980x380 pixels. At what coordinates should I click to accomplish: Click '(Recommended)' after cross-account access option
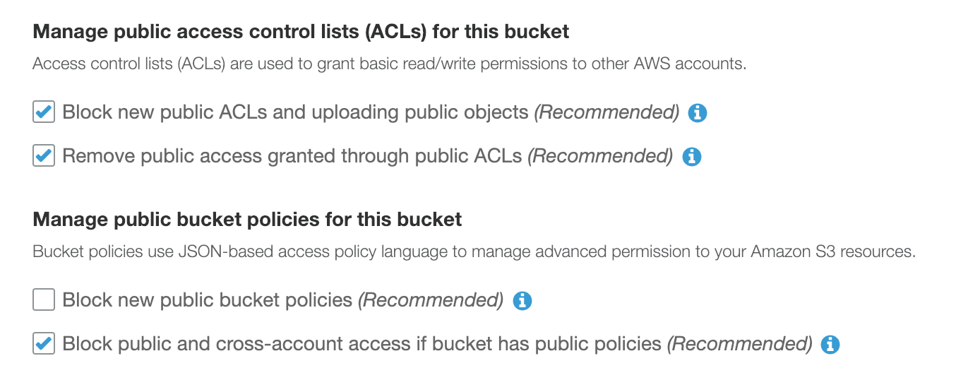[740, 344]
